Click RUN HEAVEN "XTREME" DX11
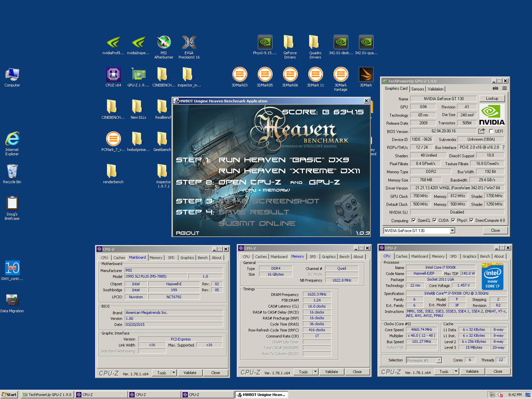This screenshot has height=399, width=532. [289, 171]
